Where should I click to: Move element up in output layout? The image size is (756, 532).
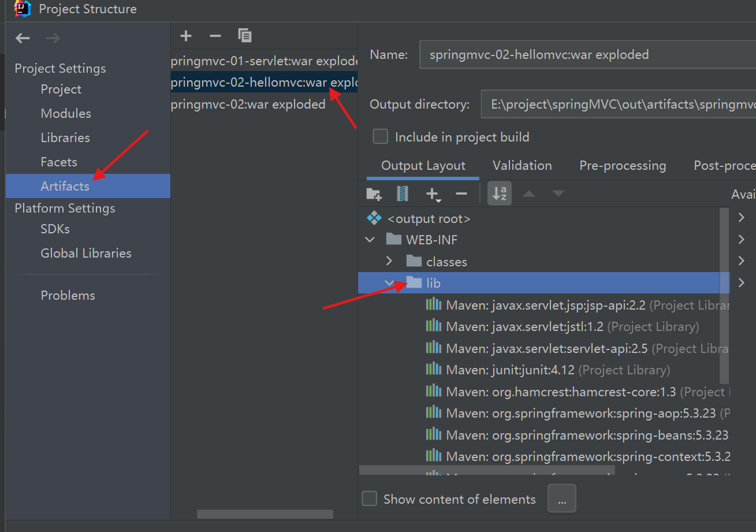click(529, 194)
